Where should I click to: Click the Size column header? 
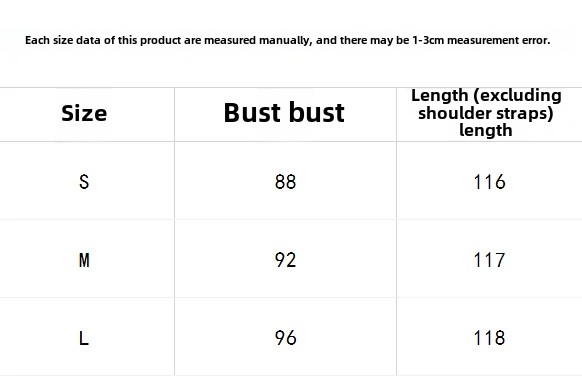pos(84,113)
